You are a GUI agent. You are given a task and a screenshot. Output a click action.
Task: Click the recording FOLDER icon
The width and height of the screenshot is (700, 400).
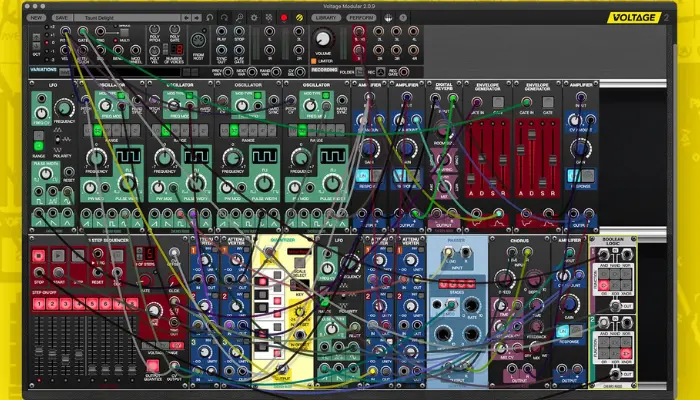(x=360, y=72)
